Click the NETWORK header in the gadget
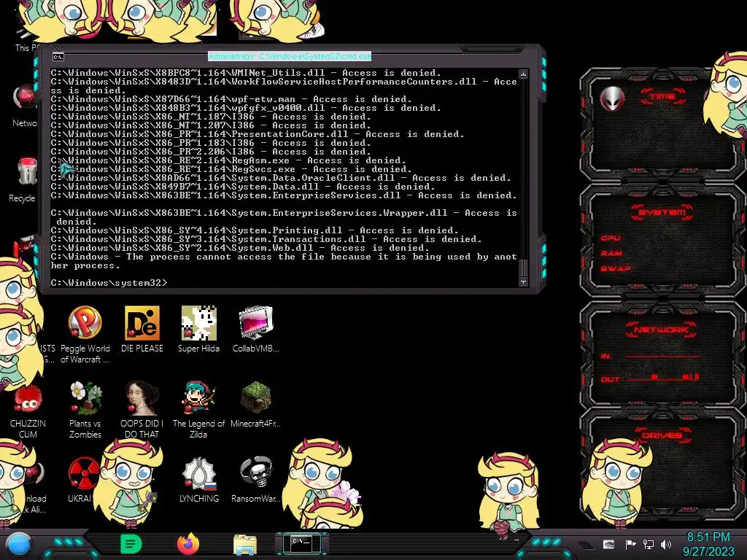Image resolution: width=747 pixels, height=560 pixels. click(x=661, y=330)
